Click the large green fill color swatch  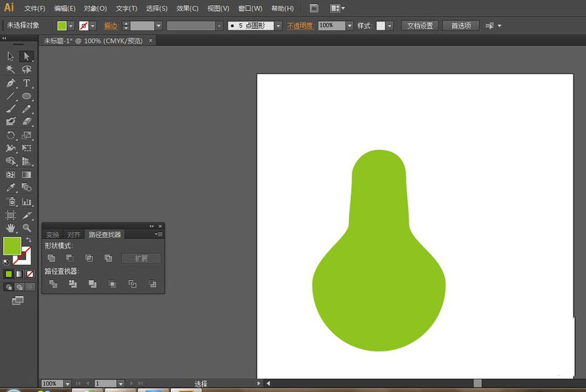click(x=12, y=246)
